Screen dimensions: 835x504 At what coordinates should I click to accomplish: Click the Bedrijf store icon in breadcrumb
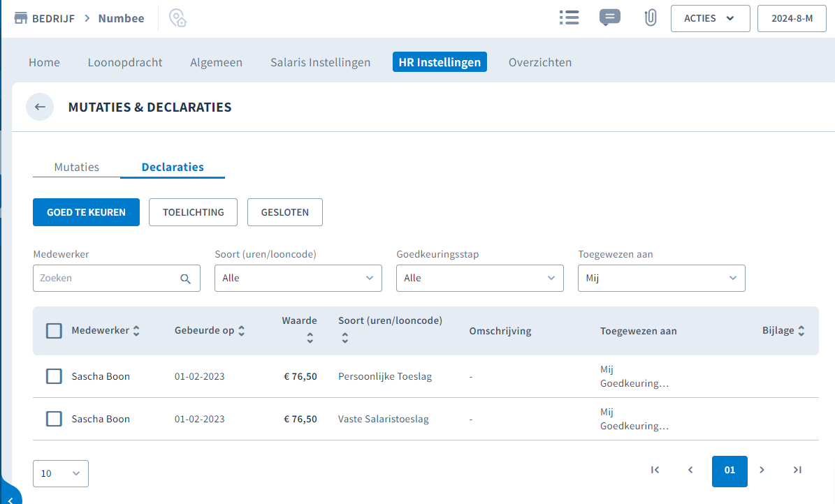pyautogui.click(x=21, y=18)
